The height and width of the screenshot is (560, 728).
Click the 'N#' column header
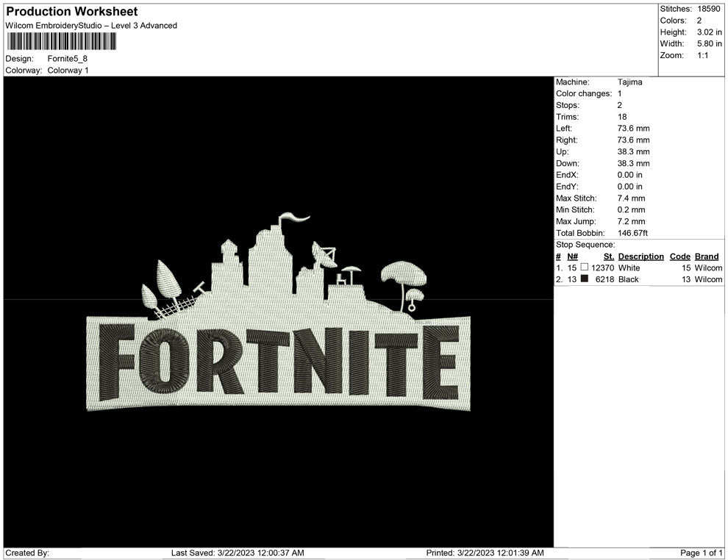tap(572, 256)
